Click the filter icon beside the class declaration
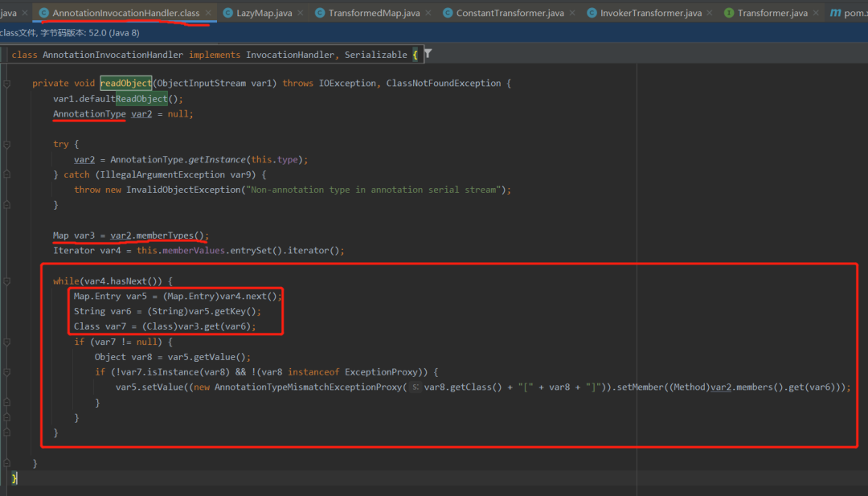 (428, 54)
